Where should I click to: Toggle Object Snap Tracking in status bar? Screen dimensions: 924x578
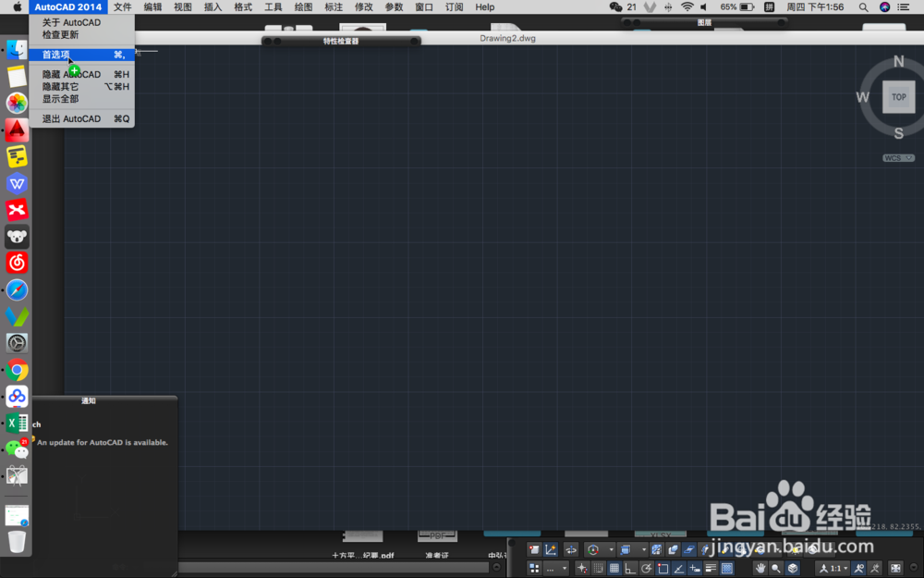679,569
